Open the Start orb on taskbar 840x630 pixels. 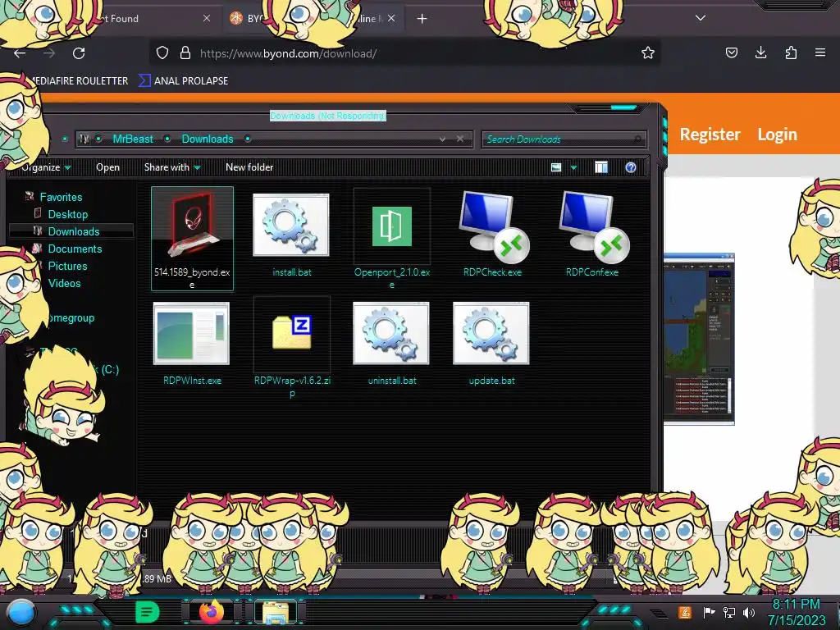point(21,613)
